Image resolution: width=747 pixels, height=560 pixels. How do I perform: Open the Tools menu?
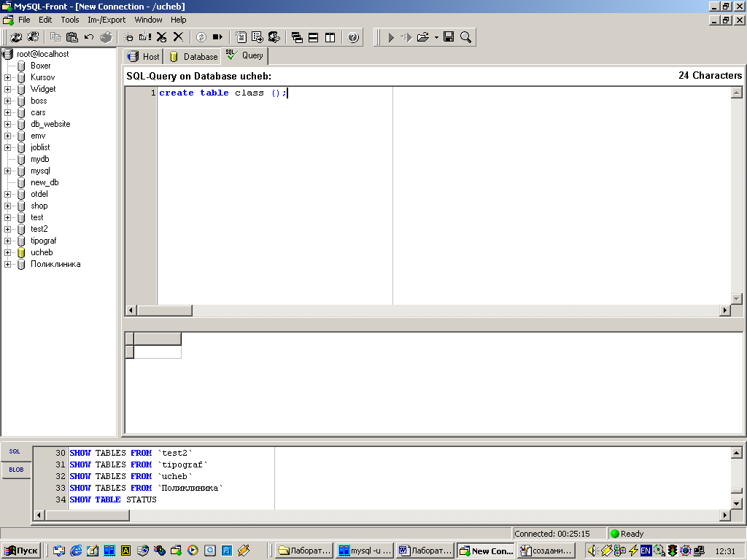(69, 20)
